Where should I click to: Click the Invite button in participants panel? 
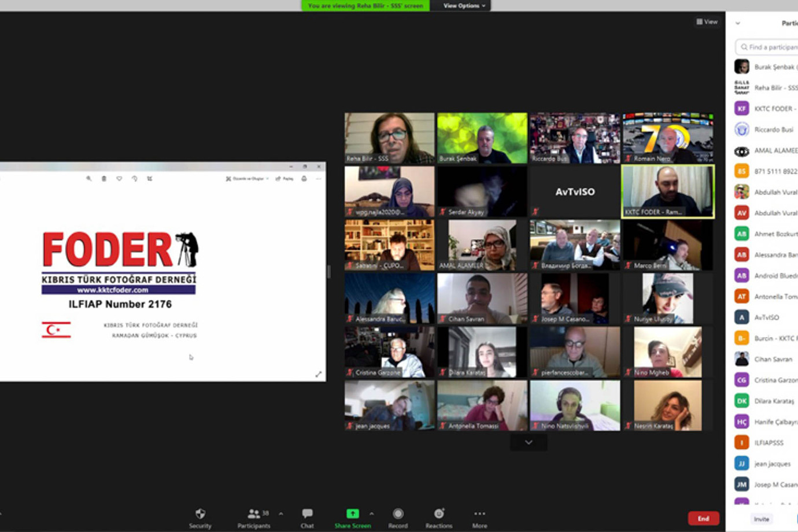[x=762, y=519]
